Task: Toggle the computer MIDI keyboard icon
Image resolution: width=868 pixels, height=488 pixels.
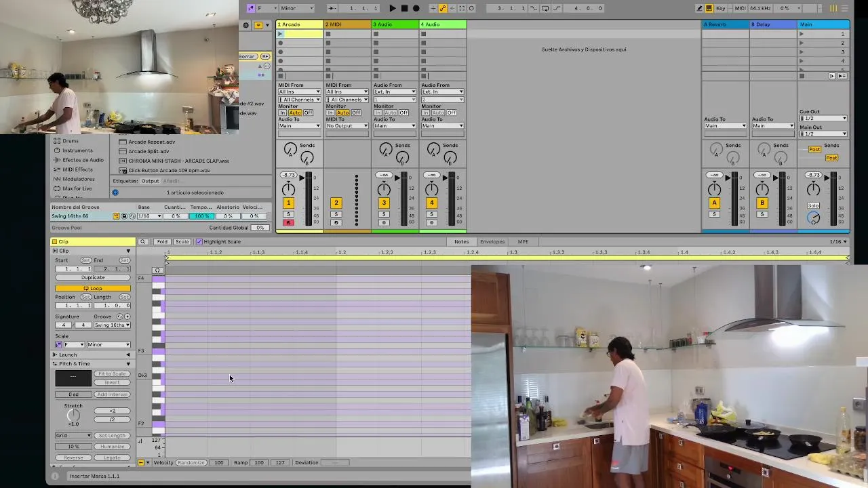Action: coord(709,8)
